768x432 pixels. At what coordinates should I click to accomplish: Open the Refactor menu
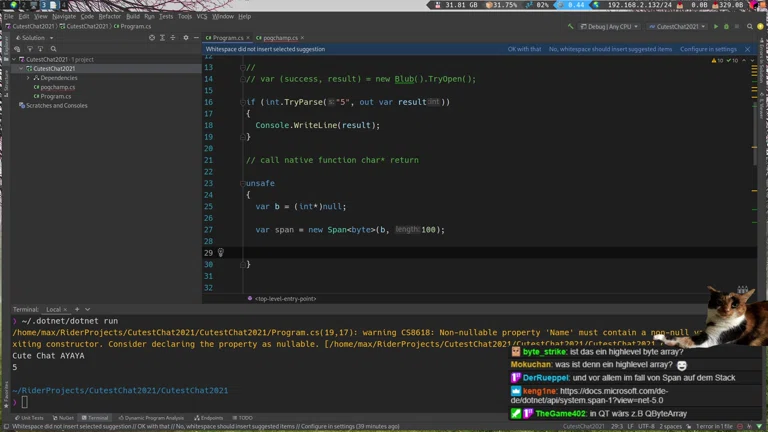point(109,16)
